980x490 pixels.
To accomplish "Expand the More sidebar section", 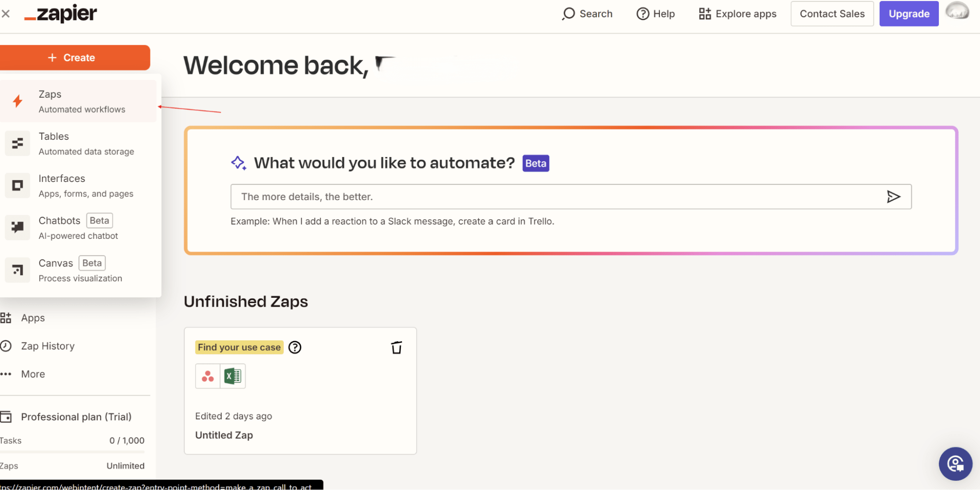I will pyautogui.click(x=32, y=374).
